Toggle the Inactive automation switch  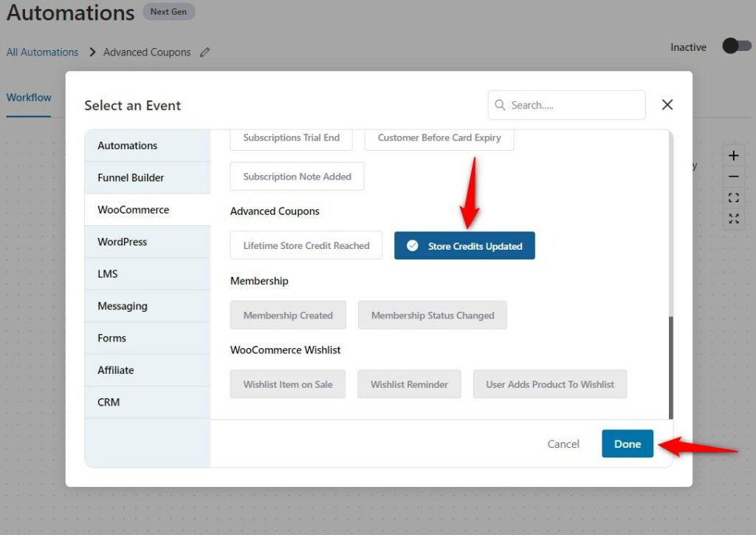click(x=736, y=47)
